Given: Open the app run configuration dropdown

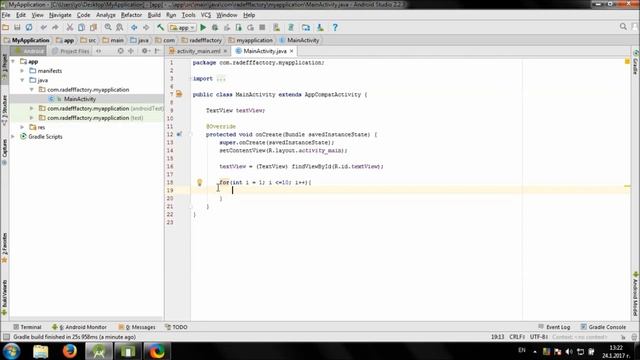Looking at the screenshot, I should click(x=182, y=27).
